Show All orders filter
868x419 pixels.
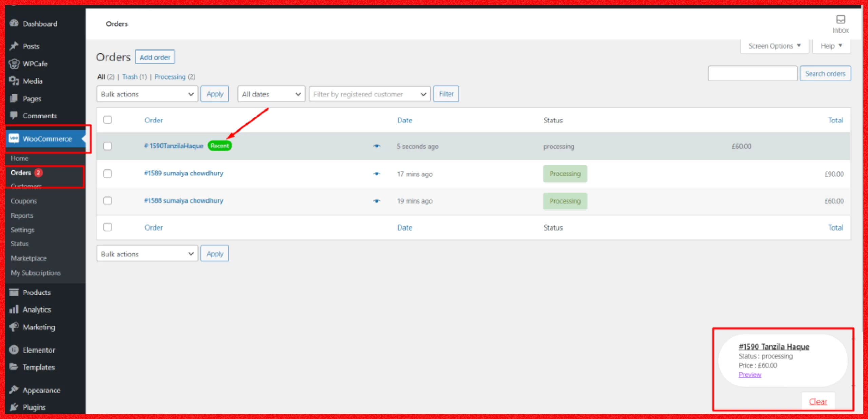(101, 77)
